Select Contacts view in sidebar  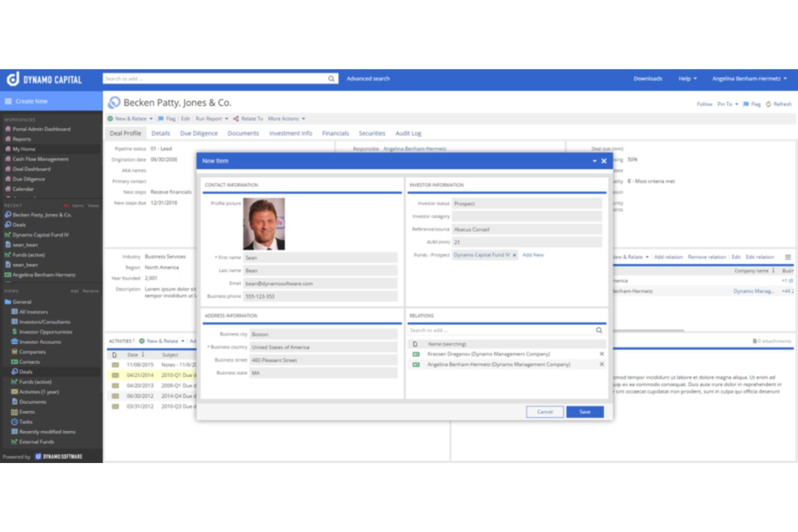30,362
